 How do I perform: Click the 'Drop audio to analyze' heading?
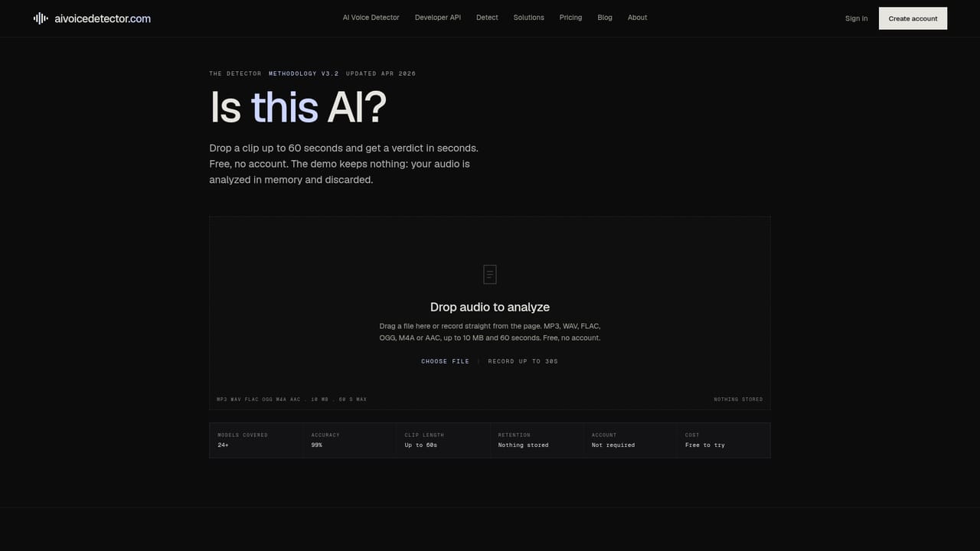(490, 307)
